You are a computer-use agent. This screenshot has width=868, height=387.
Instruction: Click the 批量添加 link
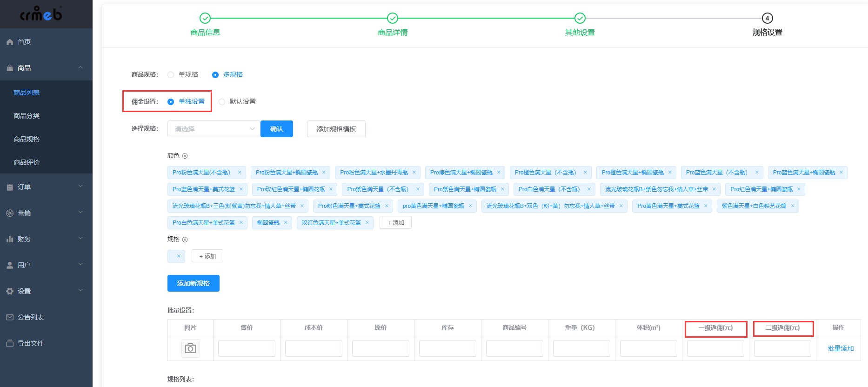pos(841,348)
